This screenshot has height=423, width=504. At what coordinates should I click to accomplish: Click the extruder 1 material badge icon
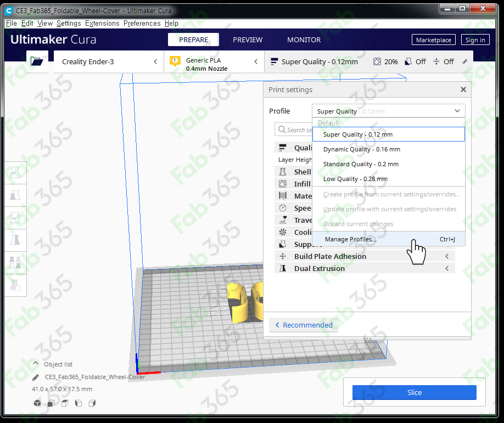pos(175,61)
